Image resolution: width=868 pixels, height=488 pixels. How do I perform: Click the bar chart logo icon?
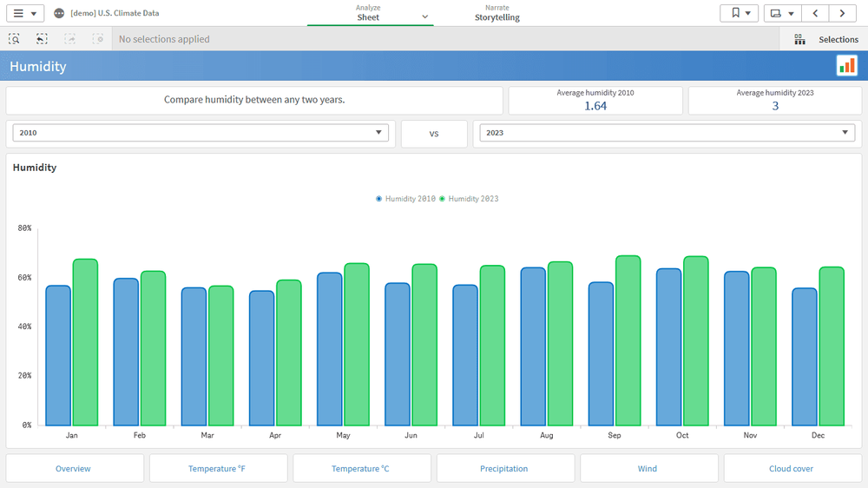(x=846, y=66)
